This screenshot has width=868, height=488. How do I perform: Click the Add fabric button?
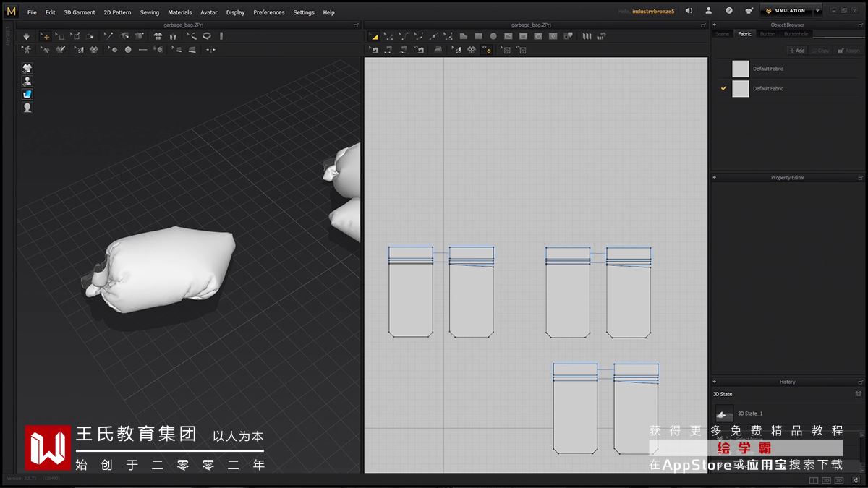tap(796, 51)
